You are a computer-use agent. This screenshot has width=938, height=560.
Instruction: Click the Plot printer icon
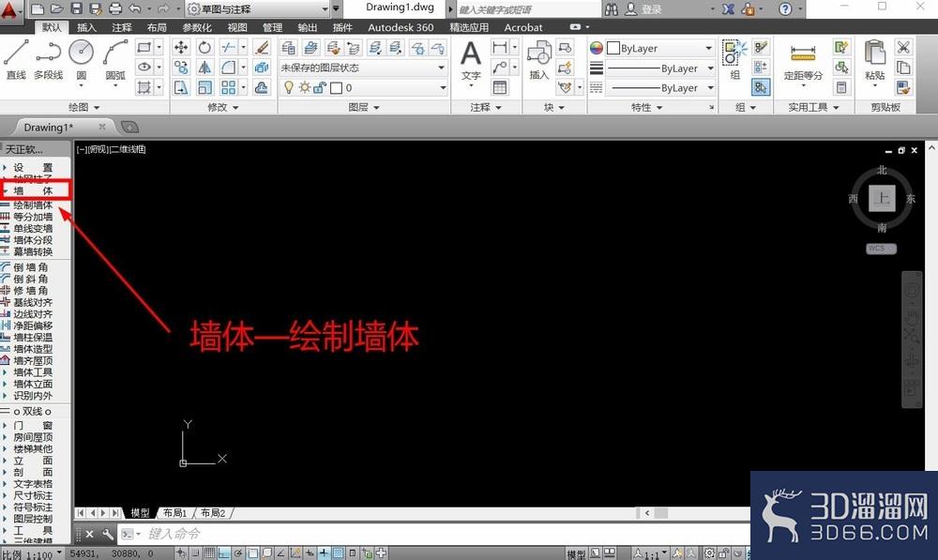tap(115, 9)
